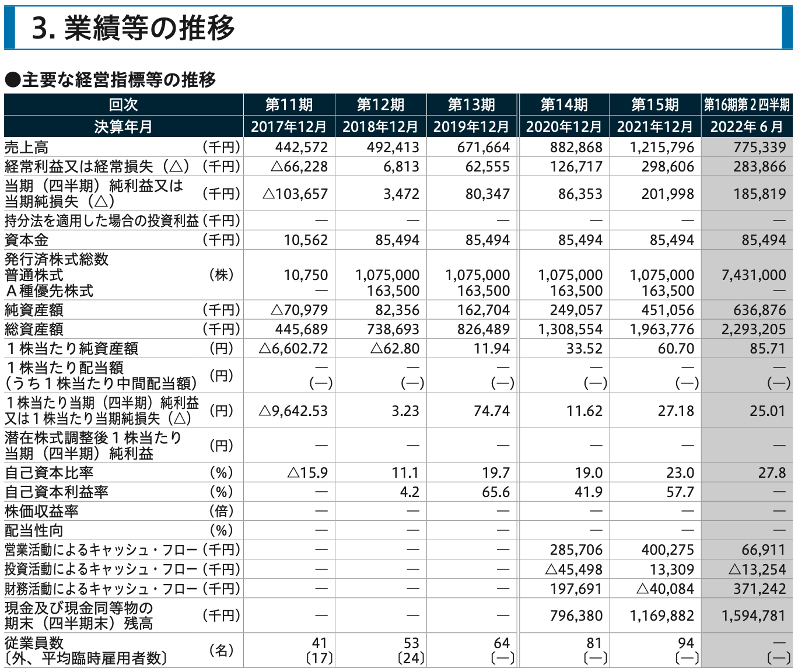Image resolution: width=798 pixels, height=672 pixels.
Task: Click the 2019年12月 date cell
Action: pos(471,127)
